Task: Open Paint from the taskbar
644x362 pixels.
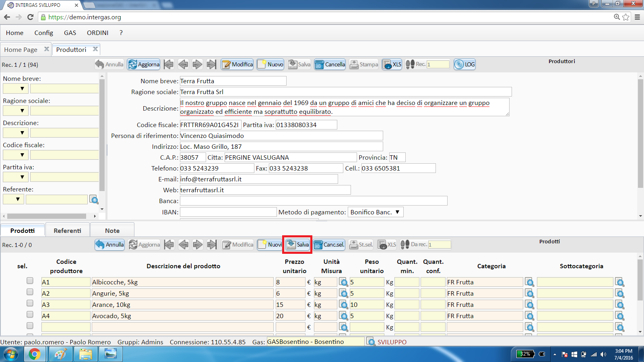Action: click(60, 354)
